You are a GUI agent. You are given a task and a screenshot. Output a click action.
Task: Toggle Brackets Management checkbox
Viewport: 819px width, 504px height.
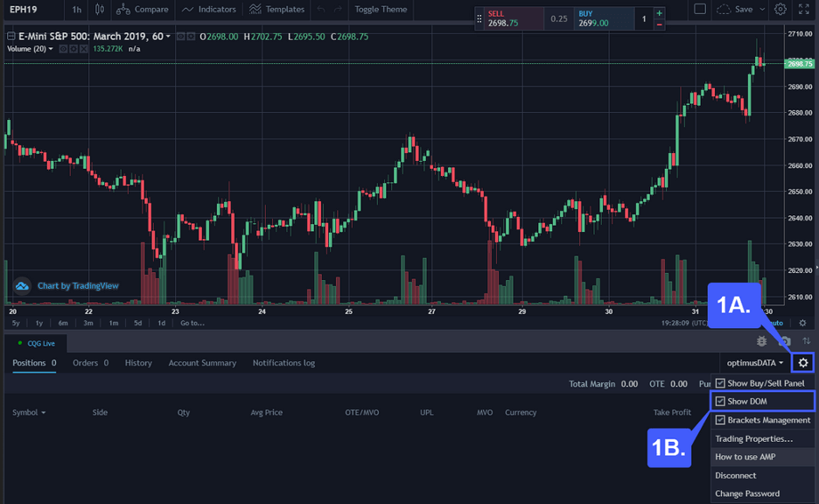point(720,420)
